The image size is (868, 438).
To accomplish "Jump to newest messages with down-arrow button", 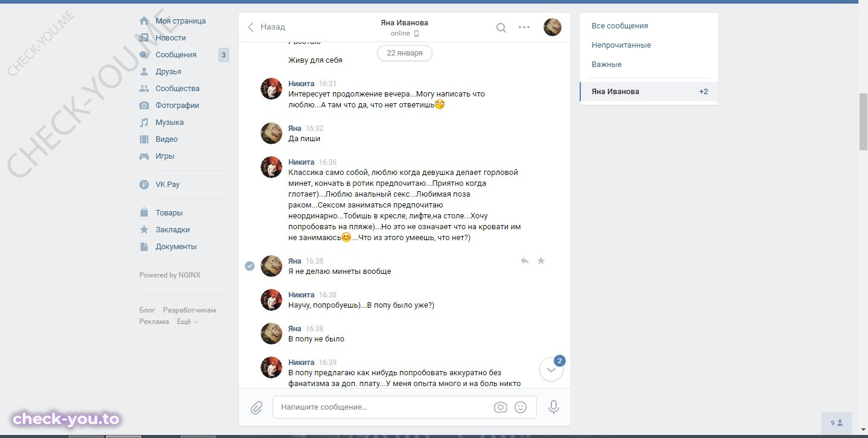I will coord(551,369).
